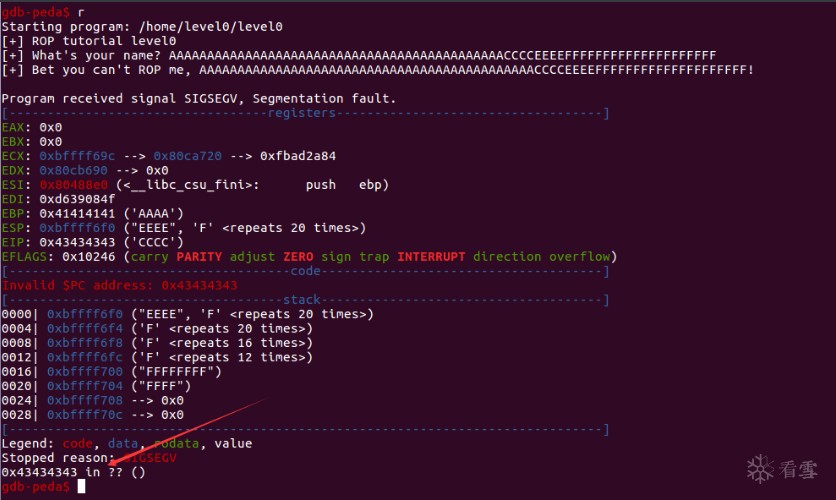836x500 pixels.
Task: Click the code section header
Action: 302,271
